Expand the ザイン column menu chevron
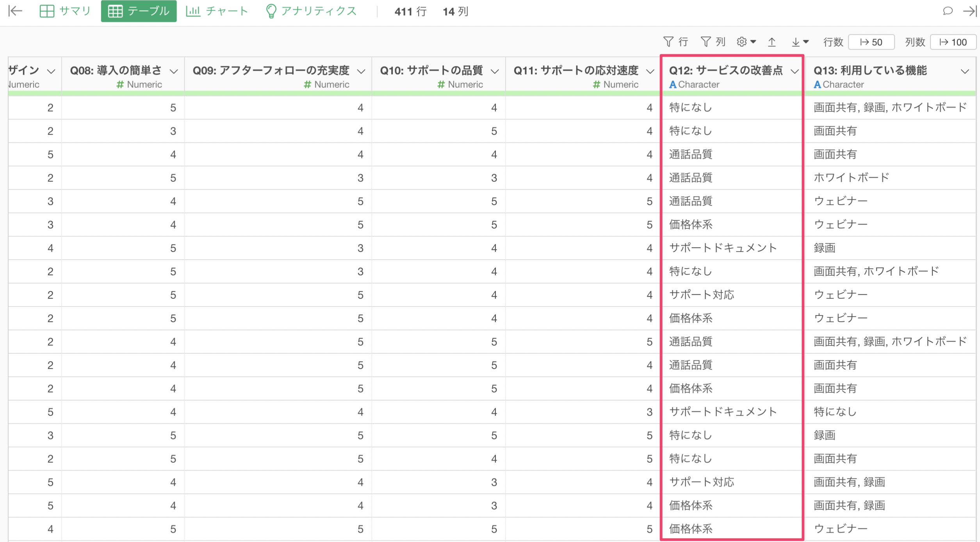The height and width of the screenshot is (542, 980). tap(51, 71)
